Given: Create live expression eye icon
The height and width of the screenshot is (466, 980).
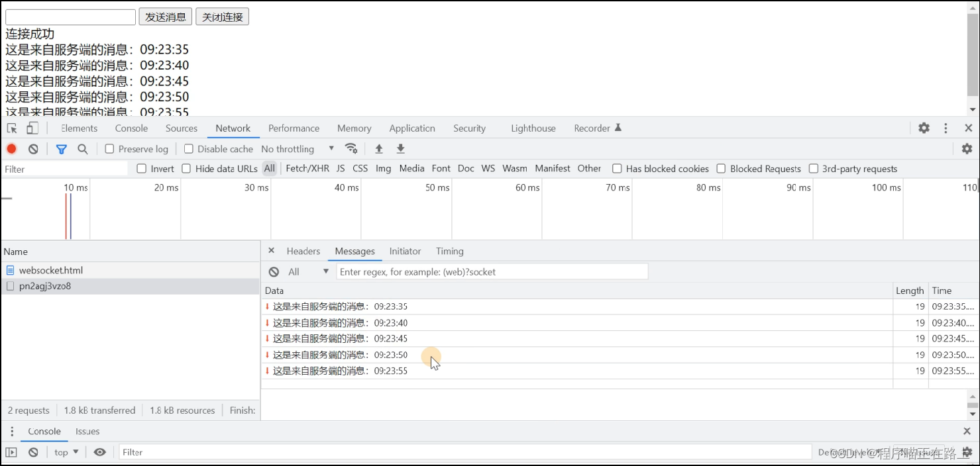Looking at the screenshot, I should 100,452.
